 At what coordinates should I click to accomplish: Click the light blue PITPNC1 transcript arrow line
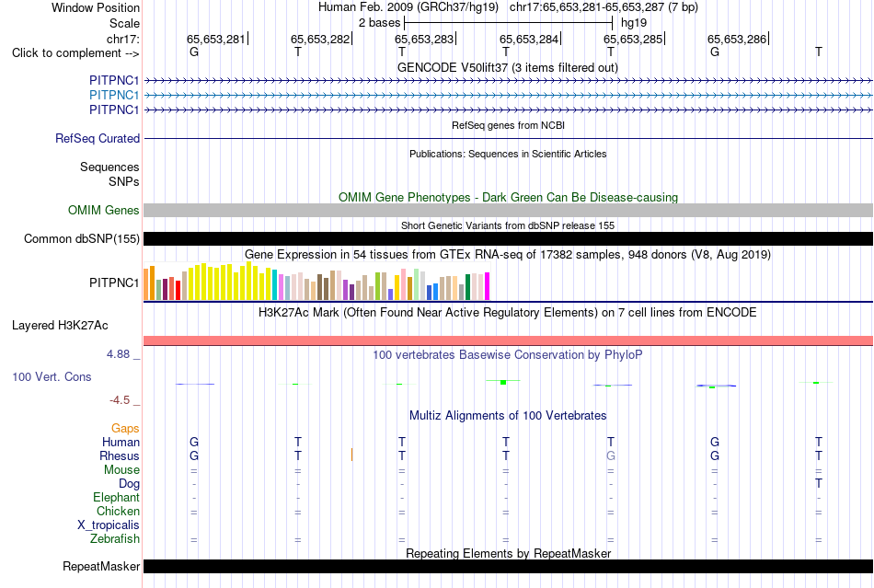click(x=508, y=96)
